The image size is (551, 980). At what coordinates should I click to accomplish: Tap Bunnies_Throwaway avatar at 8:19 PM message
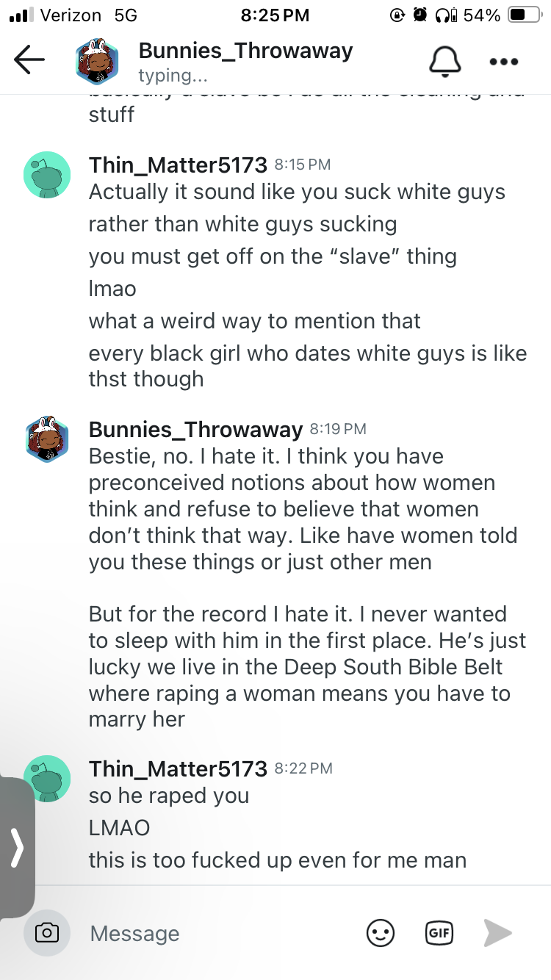48,439
